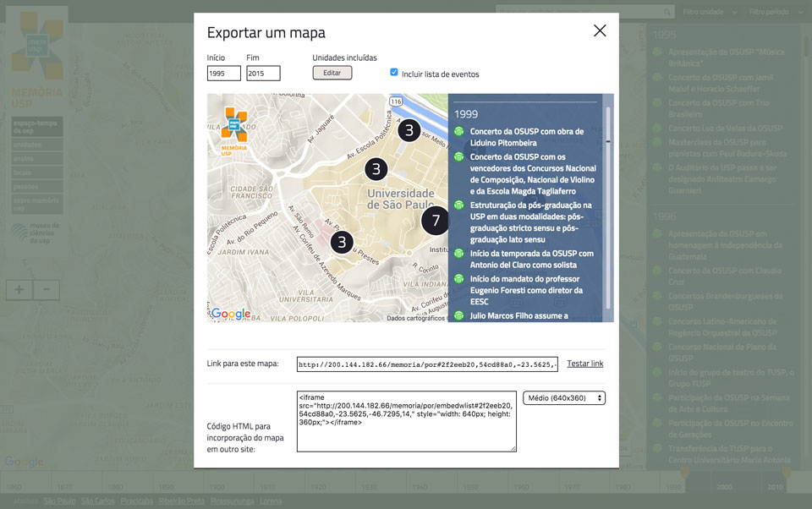Open event Início da temporada com Antonio del Claro
812x509 pixels.
[x=532, y=259]
